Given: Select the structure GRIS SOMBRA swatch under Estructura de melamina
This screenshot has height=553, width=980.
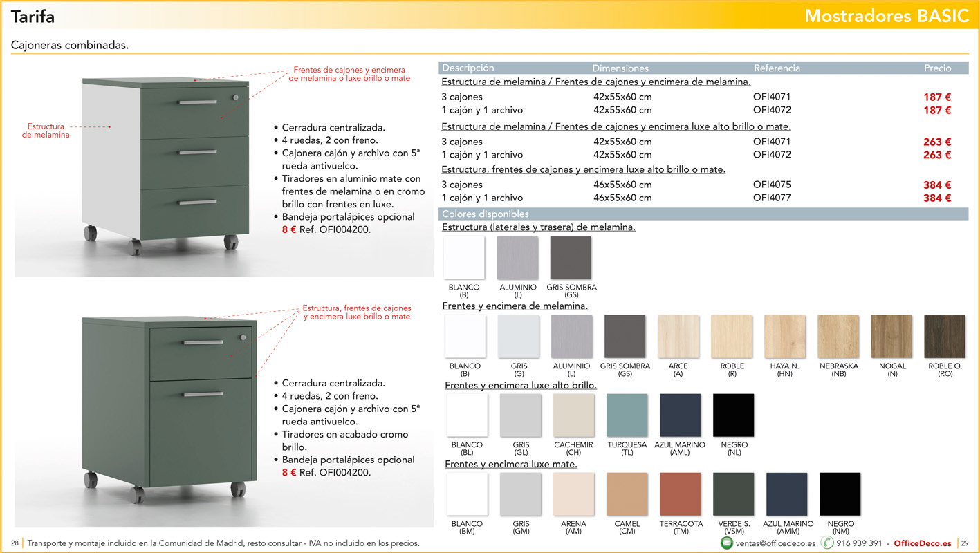Looking at the screenshot, I should 571,258.
